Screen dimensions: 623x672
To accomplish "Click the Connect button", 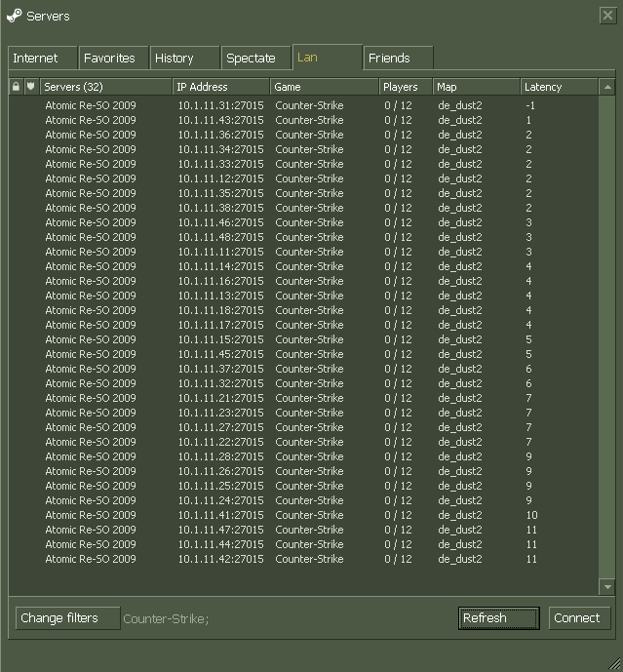I will pyautogui.click(x=579, y=618).
